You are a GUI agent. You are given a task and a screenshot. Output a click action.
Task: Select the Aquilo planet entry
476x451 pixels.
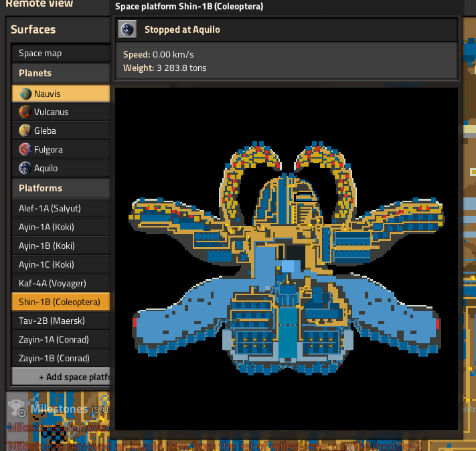click(x=61, y=168)
